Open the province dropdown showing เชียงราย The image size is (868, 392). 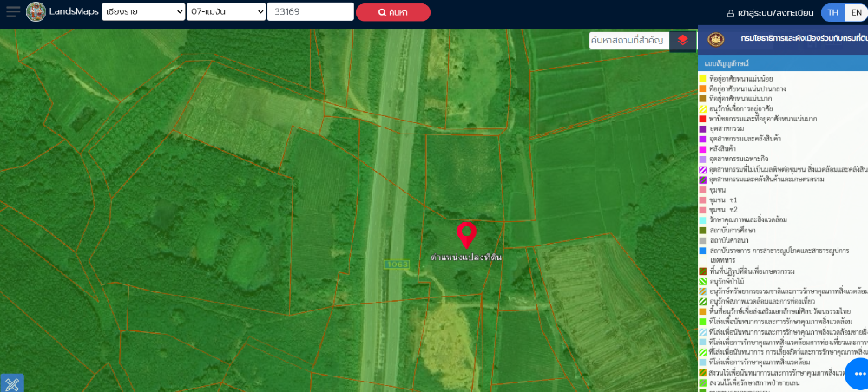[143, 11]
